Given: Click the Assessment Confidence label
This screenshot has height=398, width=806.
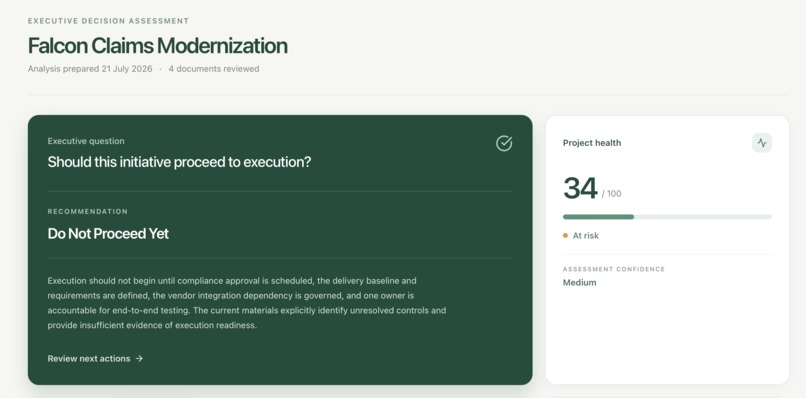Looking at the screenshot, I should pos(614,269).
